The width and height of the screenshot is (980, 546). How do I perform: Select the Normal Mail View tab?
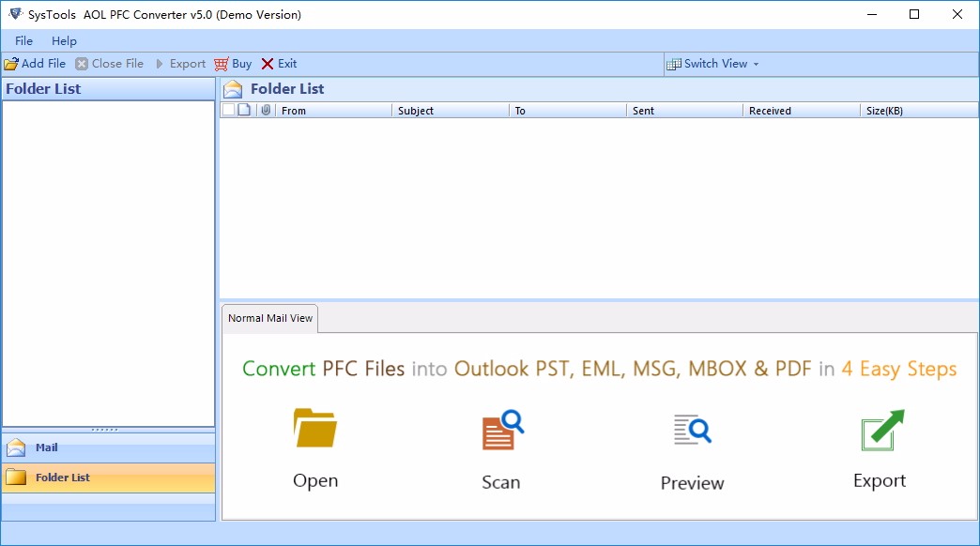[x=270, y=318]
